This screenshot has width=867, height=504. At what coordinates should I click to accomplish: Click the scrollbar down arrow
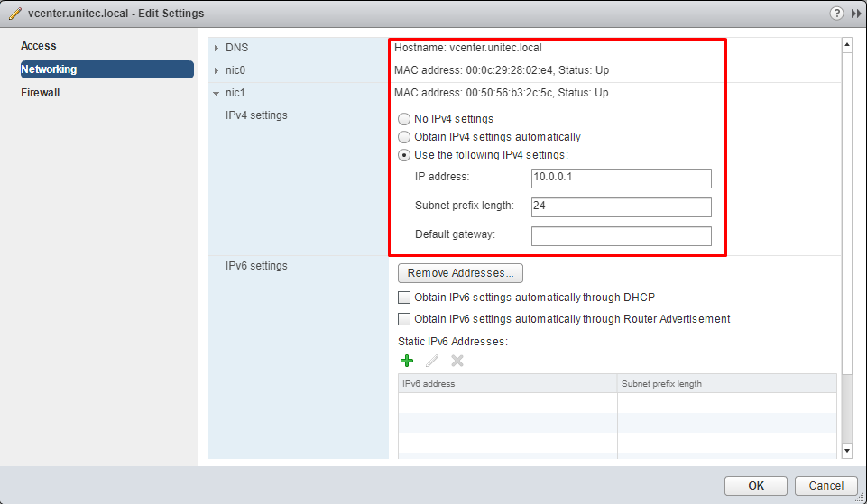pos(847,451)
